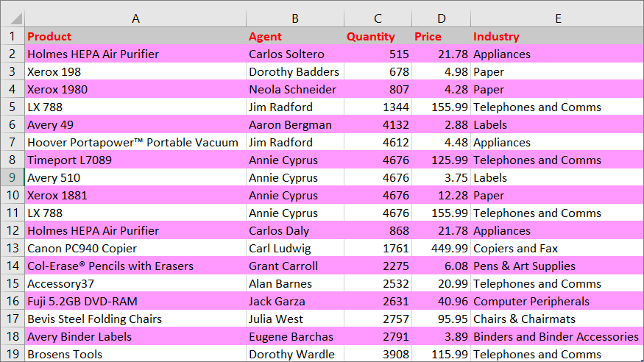Select Avery 510 cell
644x362 pixels.
135,177
